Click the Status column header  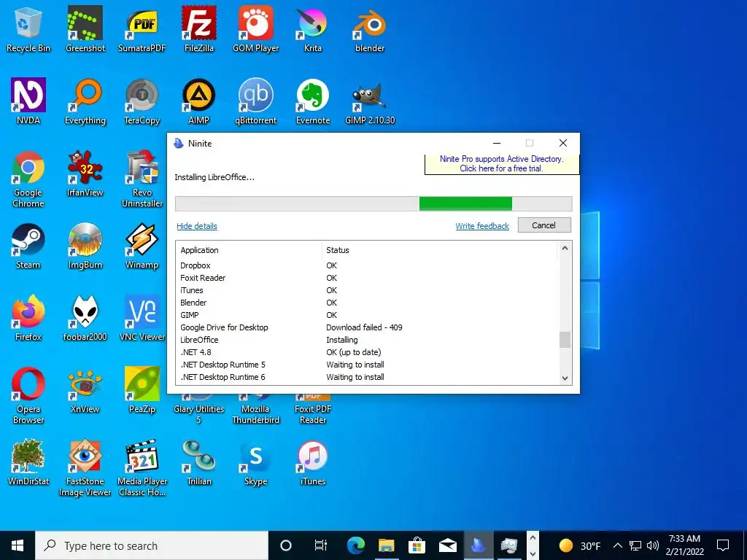tap(439, 250)
